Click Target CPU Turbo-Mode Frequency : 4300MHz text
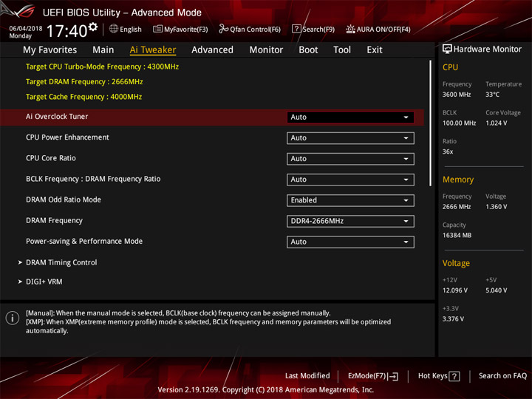 (x=102, y=66)
